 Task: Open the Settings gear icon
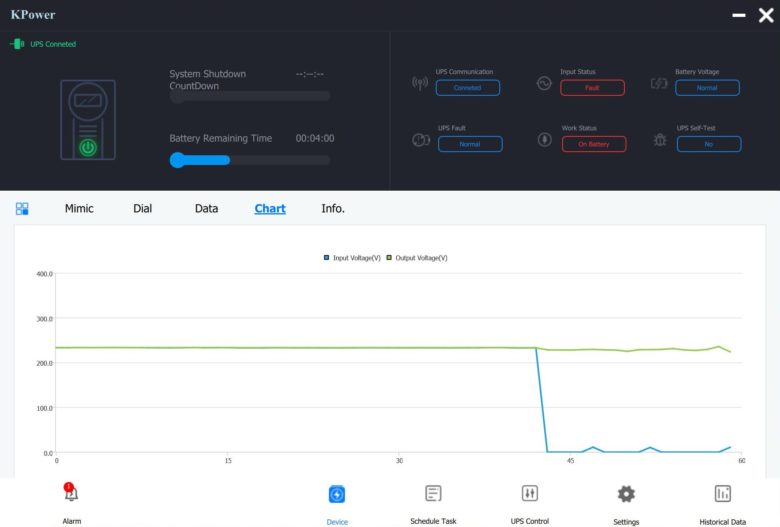click(626, 494)
